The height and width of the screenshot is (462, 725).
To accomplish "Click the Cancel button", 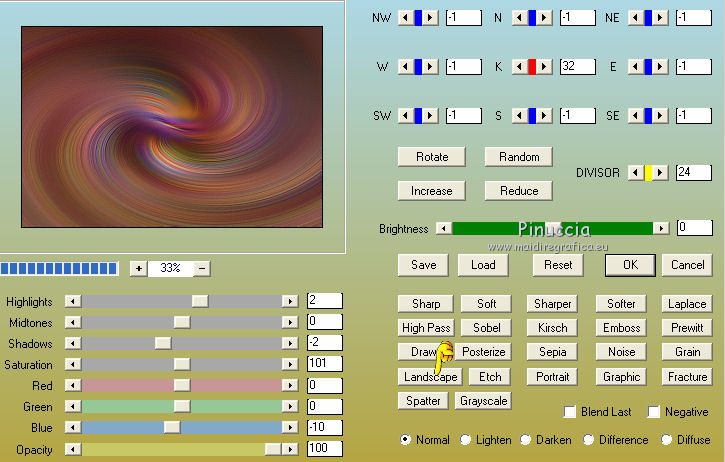I will (688, 265).
